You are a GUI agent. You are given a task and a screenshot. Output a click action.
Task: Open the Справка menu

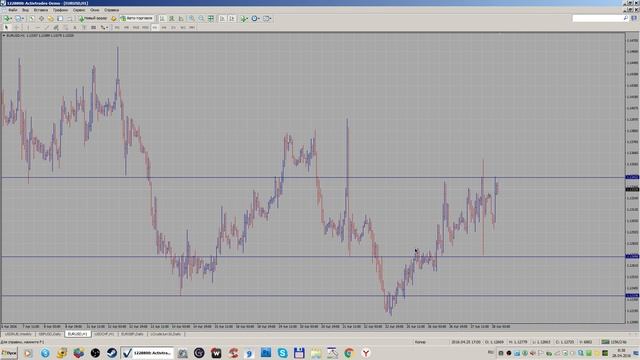(111, 10)
